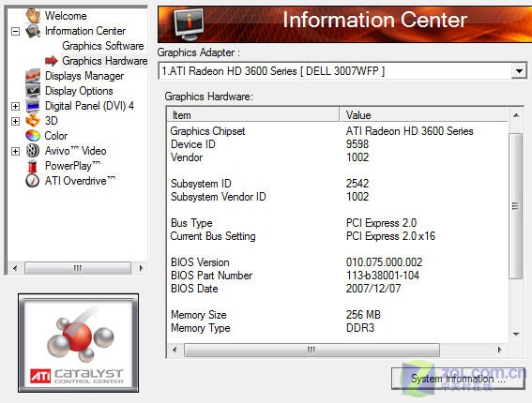Open Displays Manager

(84, 76)
